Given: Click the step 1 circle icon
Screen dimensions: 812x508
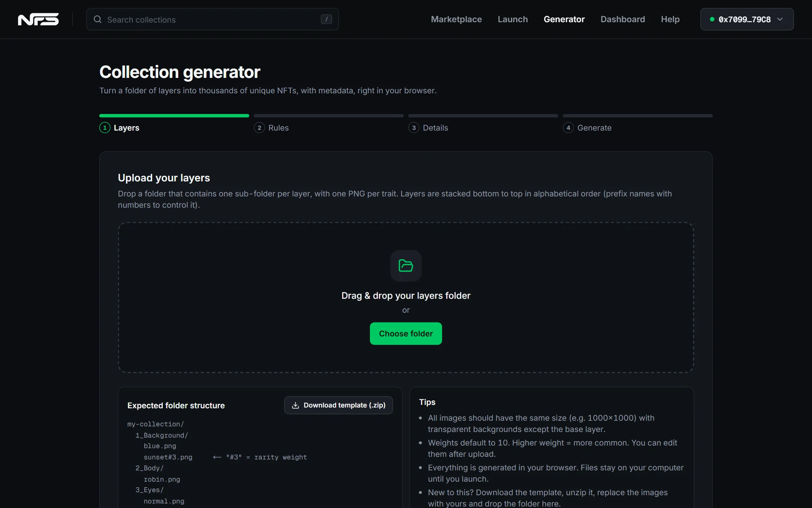Looking at the screenshot, I should (x=105, y=128).
